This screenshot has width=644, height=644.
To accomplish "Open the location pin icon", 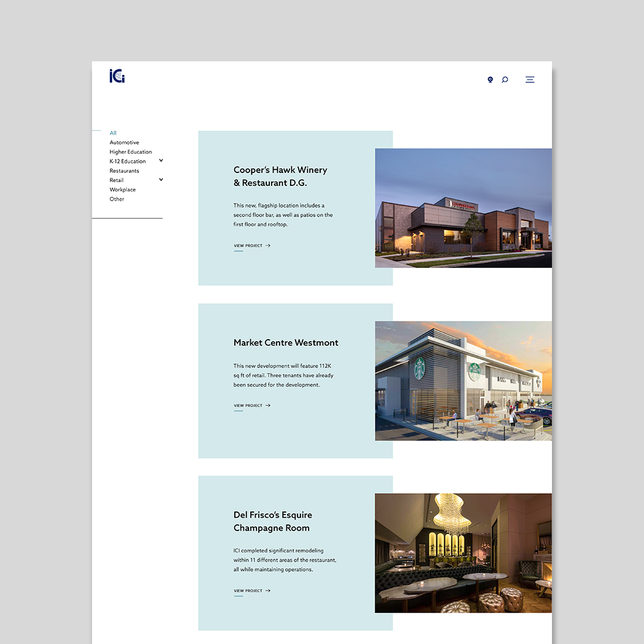I will 490,80.
